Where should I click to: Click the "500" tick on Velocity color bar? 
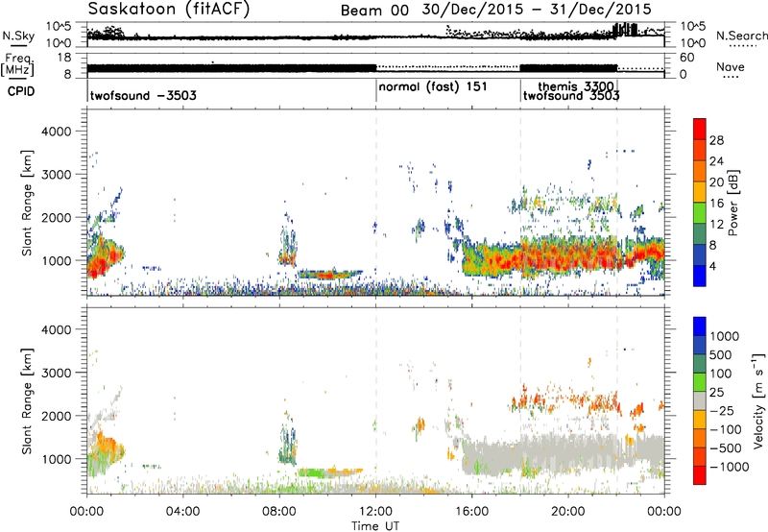[x=721, y=354]
